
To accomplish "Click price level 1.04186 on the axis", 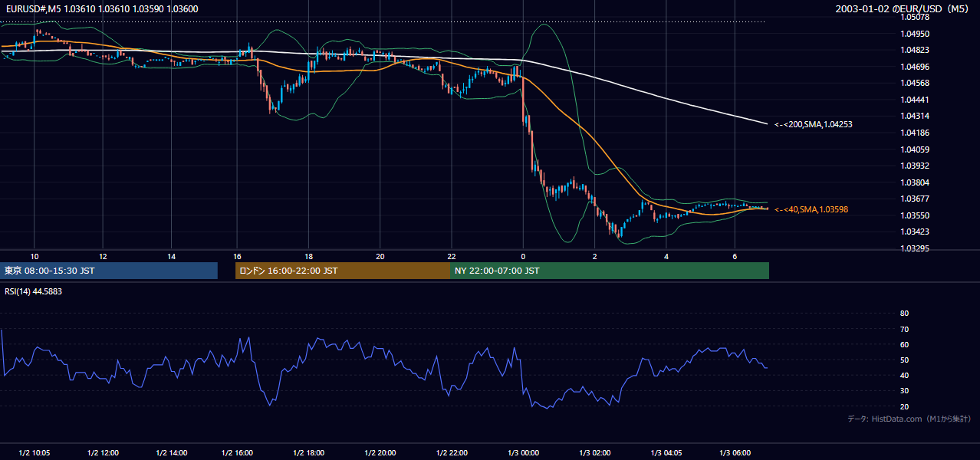I will 915,133.
